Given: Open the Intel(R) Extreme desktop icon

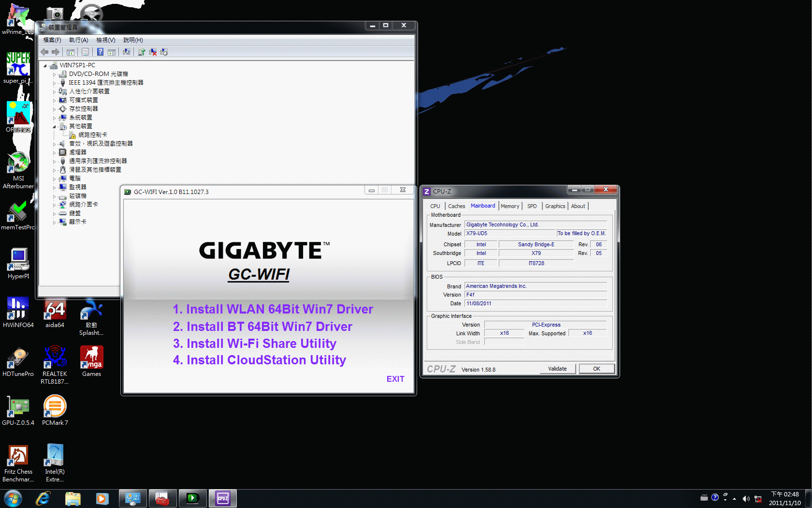Looking at the screenshot, I should [55, 463].
